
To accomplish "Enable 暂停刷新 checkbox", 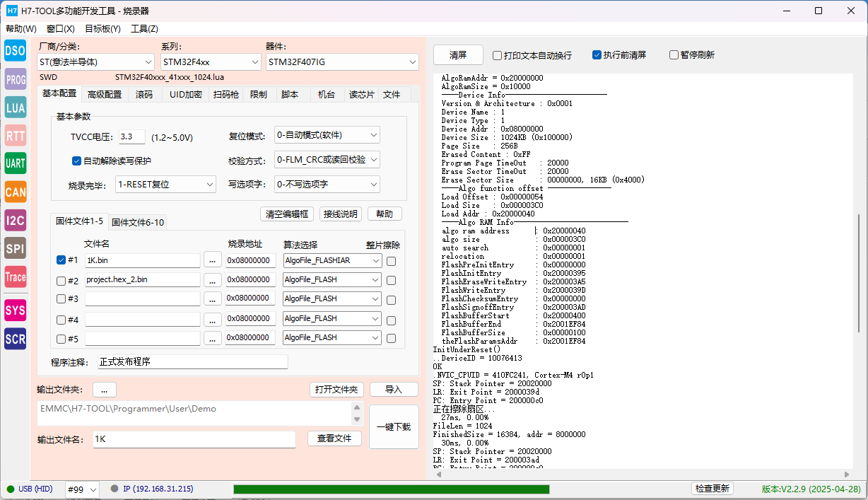I will tap(674, 55).
